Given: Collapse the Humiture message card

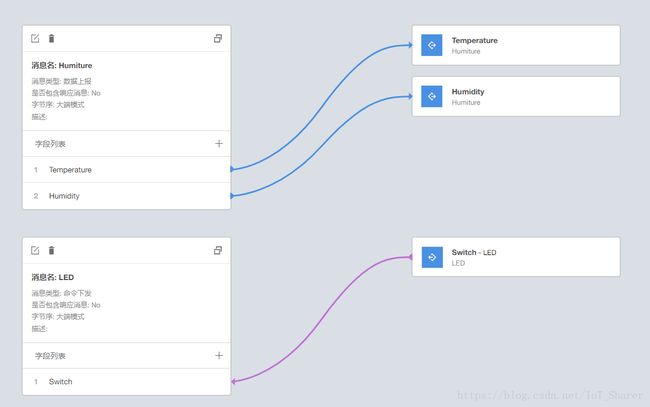Looking at the screenshot, I should [218, 39].
